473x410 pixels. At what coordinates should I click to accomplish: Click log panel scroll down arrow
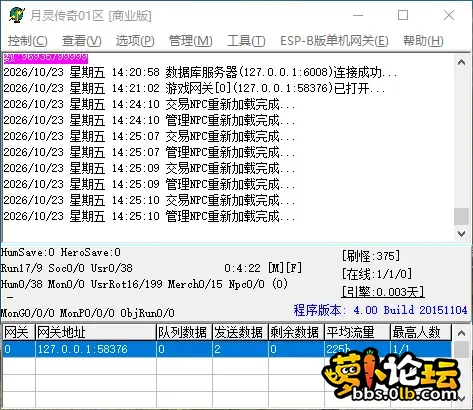[x=462, y=234]
